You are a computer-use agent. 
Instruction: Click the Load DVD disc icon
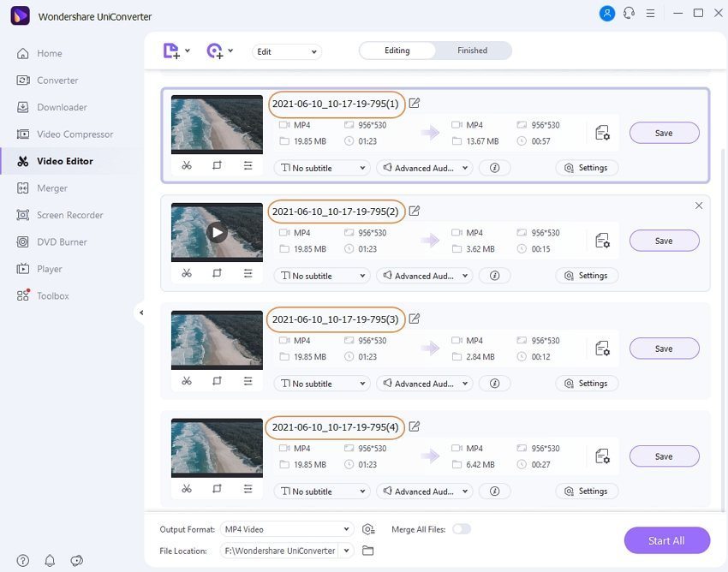coord(214,51)
